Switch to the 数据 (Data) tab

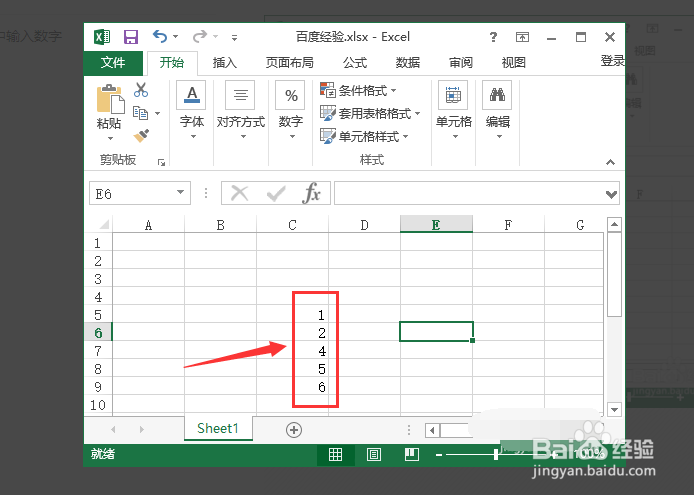point(408,63)
